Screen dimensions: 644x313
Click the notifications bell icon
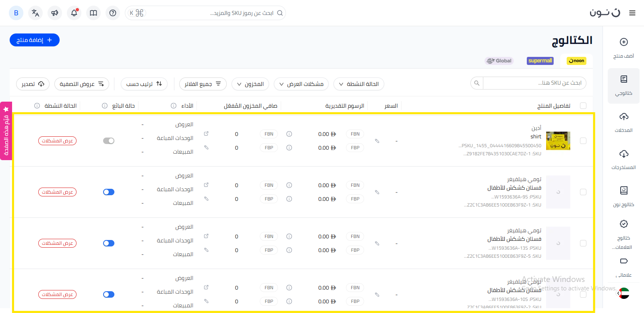point(74,13)
